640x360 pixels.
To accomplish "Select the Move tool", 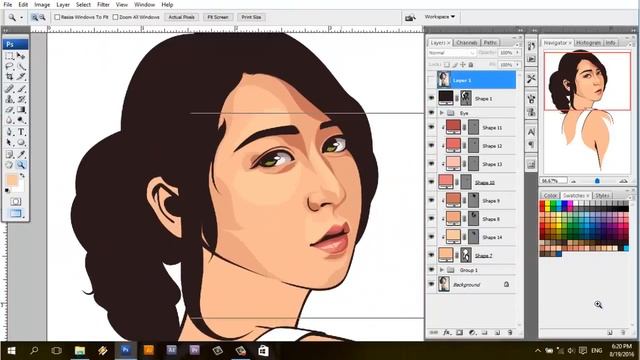I will pyautogui.click(x=21, y=56).
